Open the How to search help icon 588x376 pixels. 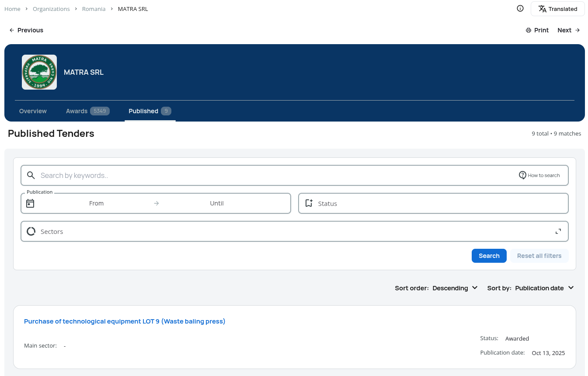pos(522,175)
